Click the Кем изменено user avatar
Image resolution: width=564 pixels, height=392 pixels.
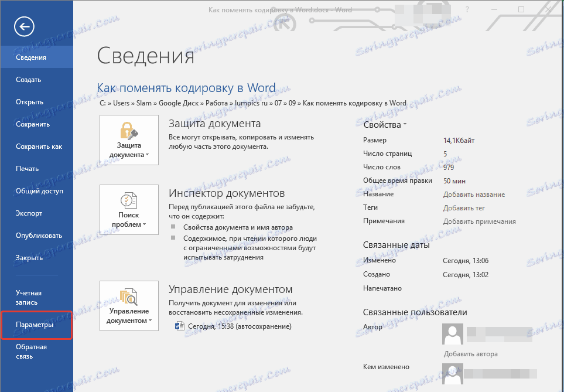[x=453, y=373]
